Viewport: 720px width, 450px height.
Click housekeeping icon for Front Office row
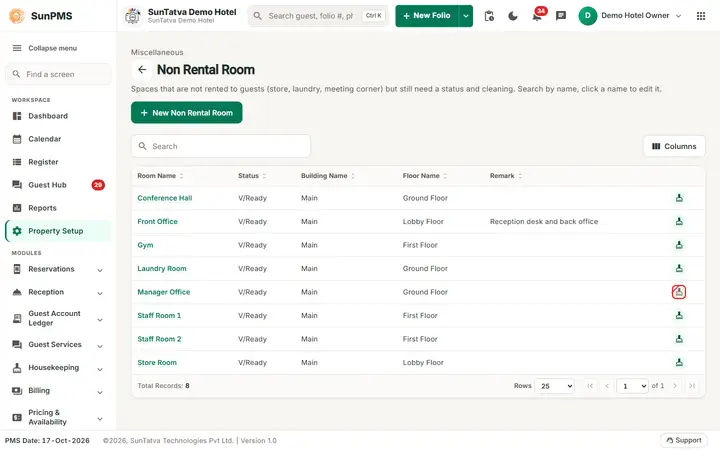pos(679,221)
